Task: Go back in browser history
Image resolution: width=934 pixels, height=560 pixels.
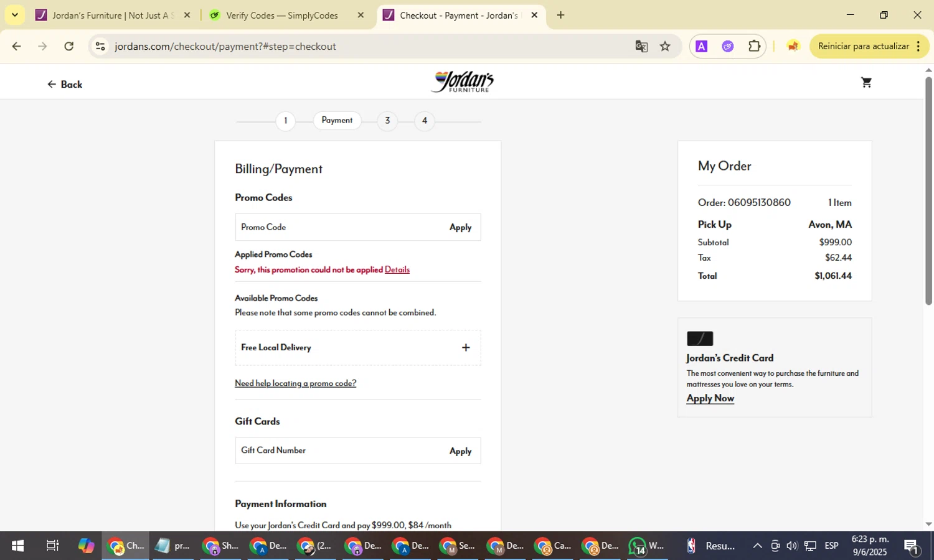Action: 17,46
